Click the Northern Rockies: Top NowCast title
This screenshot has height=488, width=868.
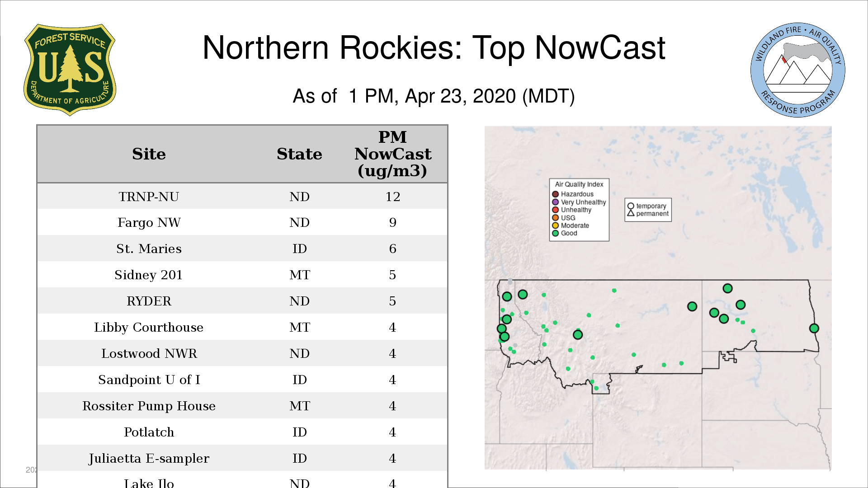tap(434, 48)
